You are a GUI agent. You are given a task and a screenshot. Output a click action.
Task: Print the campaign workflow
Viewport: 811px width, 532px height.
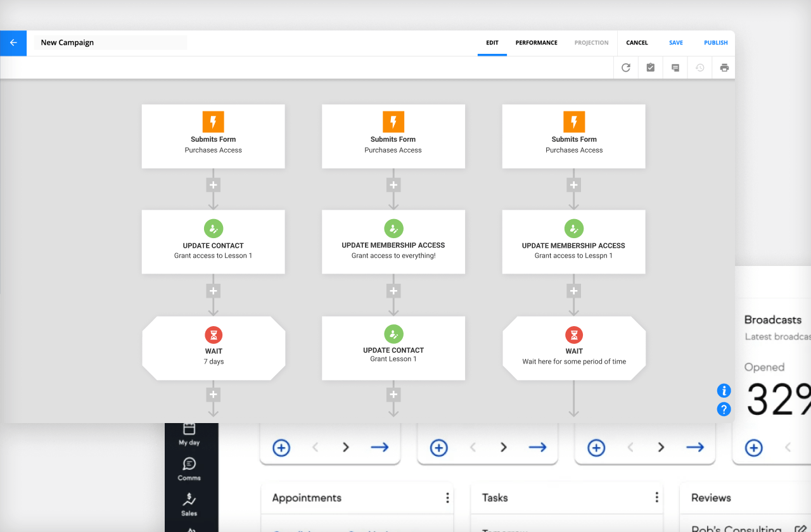pyautogui.click(x=724, y=67)
